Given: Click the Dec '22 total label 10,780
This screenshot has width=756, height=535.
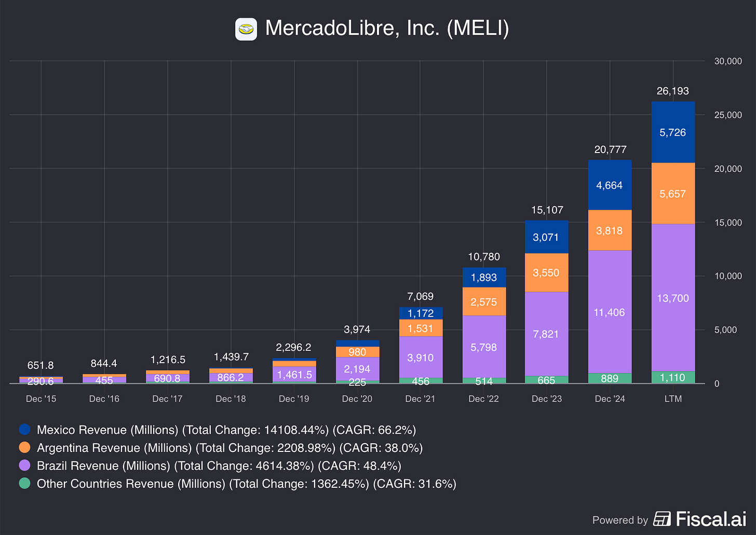Looking at the screenshot, I should [484, 257].
